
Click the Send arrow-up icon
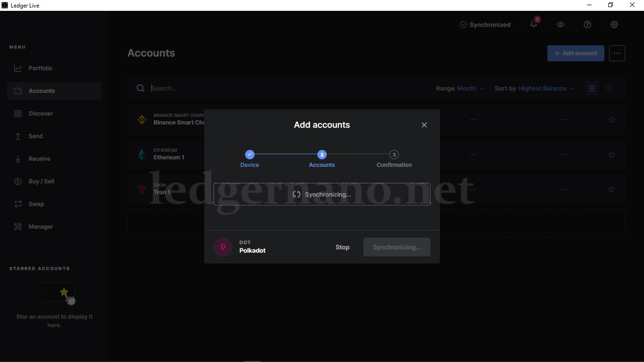tap(18, 136)
